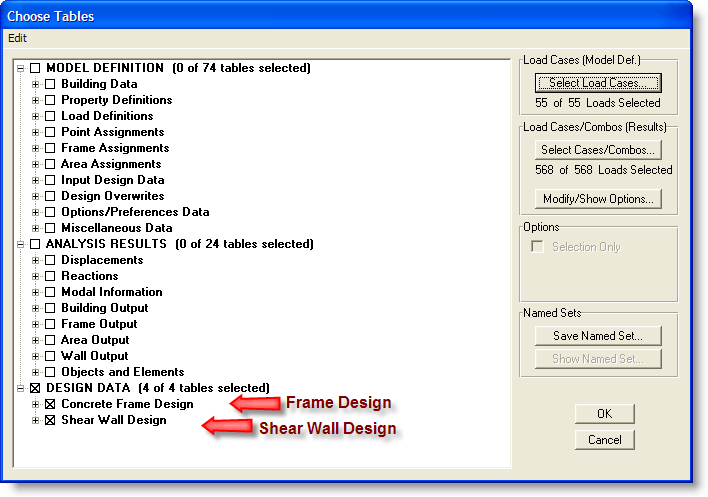This screenshot has height=497, width=708.
Task: Check the MODEL DEFINITION checkbox
Action: click(x=35, y=68)
